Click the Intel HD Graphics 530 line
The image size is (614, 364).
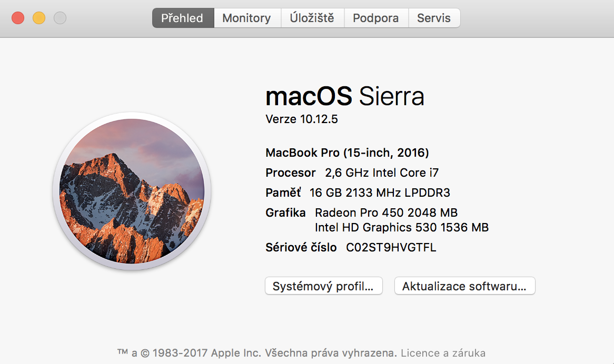click(x=401, y=228)
